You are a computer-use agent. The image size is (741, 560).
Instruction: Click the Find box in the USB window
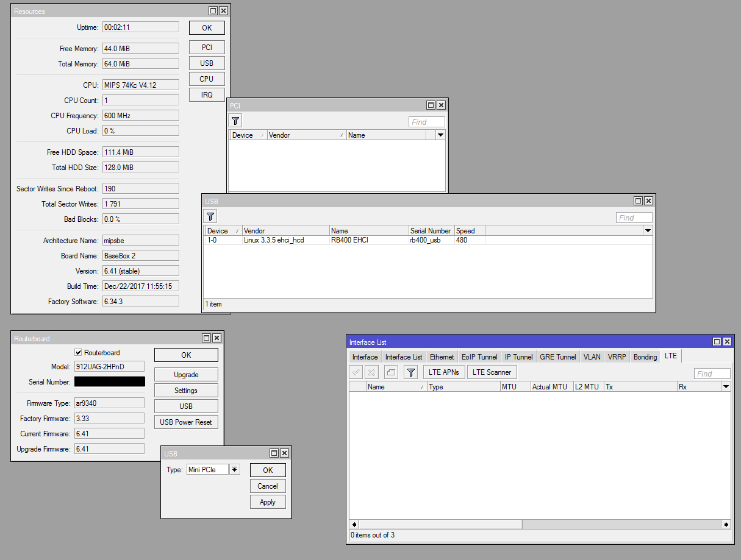pos(634,217)
